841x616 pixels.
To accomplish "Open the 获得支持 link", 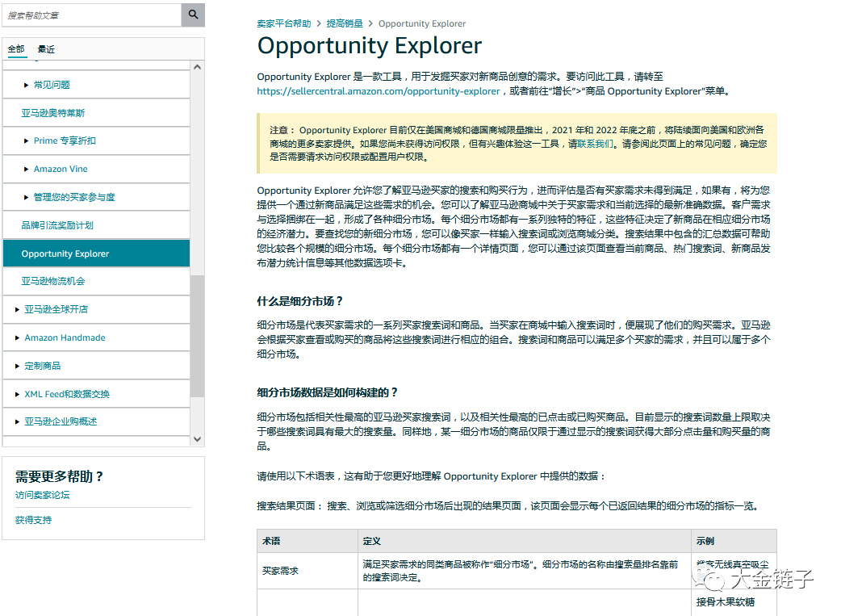I will (x=33, y=520).
